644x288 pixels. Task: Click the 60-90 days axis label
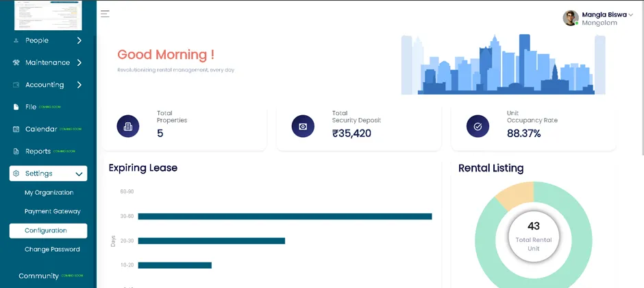click(127, 191)
